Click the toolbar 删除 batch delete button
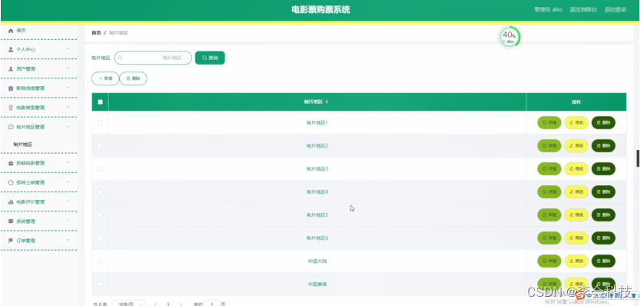644x306 pixels. [133, 78]
